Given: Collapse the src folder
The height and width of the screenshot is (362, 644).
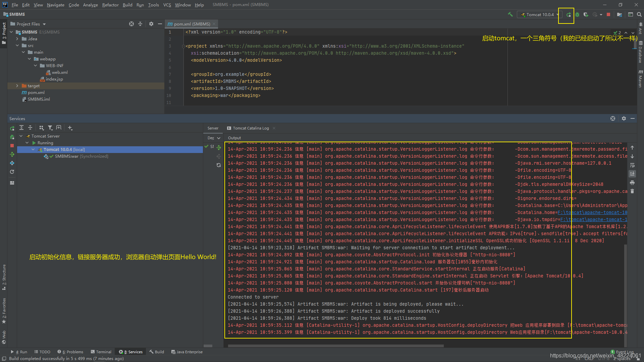Looking at the screenshot, I should coord(17,45).
